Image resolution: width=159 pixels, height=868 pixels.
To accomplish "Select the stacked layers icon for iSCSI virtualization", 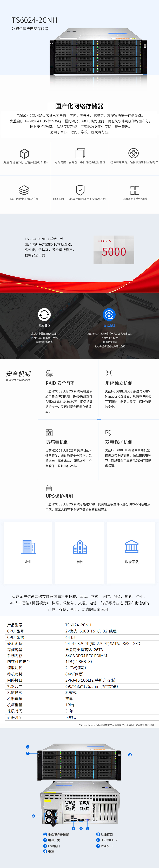I will (24, 190).
